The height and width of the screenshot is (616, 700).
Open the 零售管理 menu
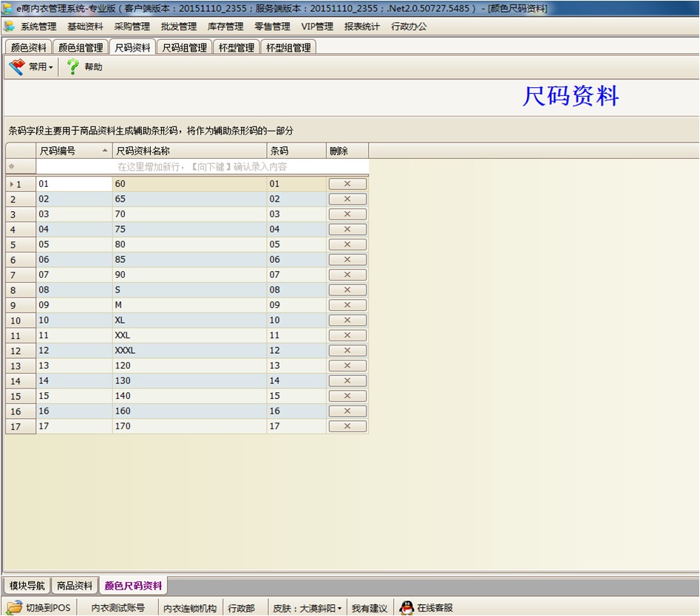coord(272,27)
